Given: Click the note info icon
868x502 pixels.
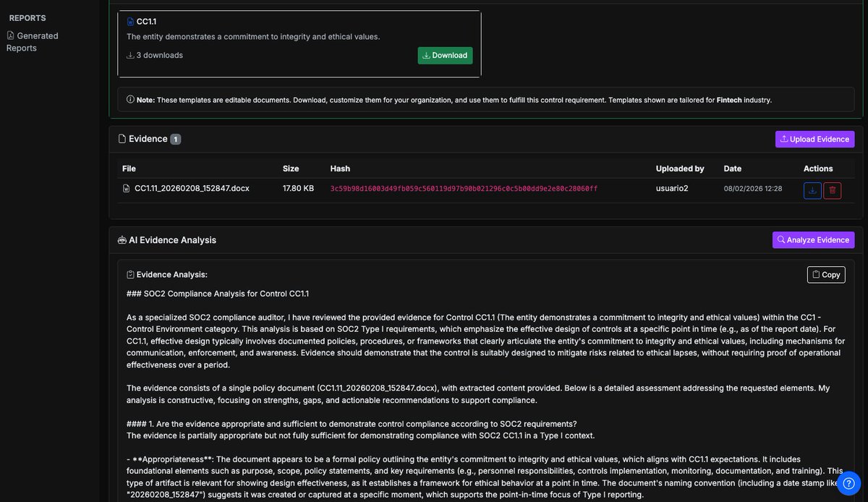Looking at the screenshot, I should point(130,100).
